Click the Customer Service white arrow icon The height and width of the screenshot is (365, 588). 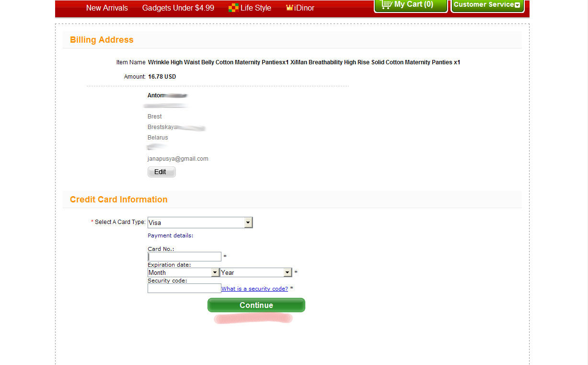(517, 5)
